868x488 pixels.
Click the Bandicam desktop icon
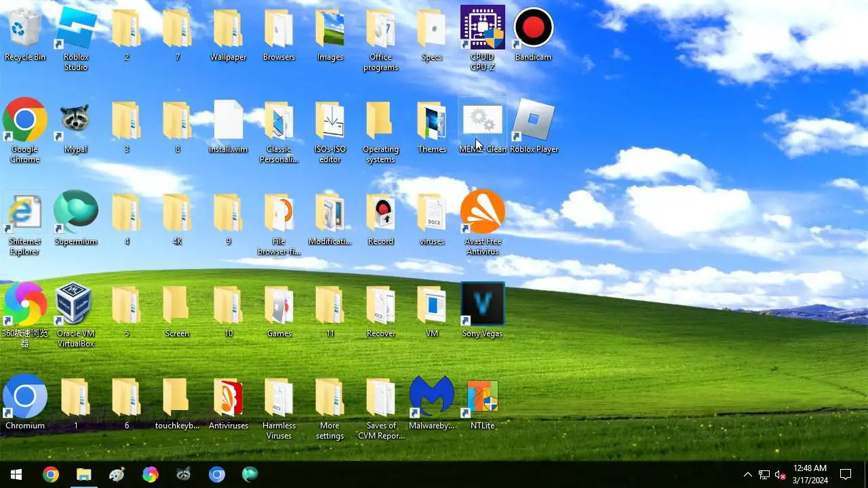(x=533, y=35)
